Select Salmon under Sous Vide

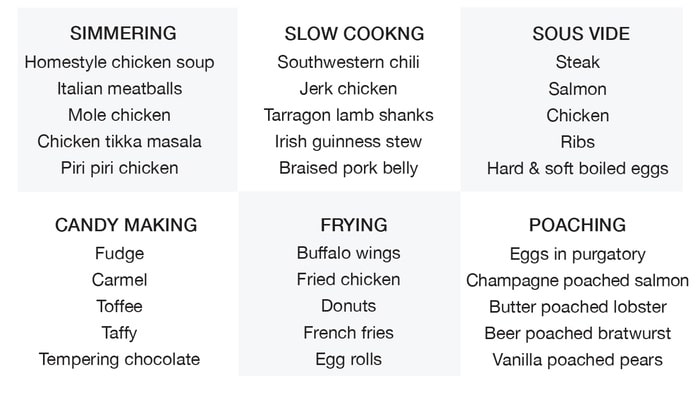tap(577, 89)
